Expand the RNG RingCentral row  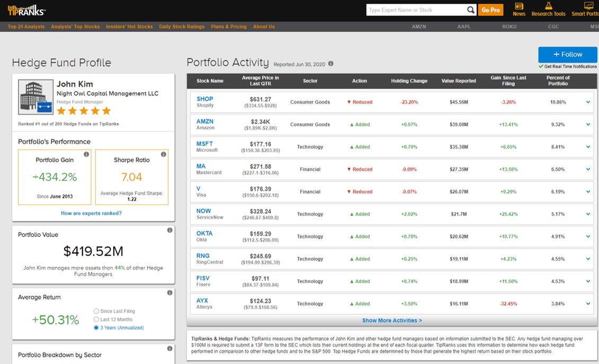tap(588, 259)
